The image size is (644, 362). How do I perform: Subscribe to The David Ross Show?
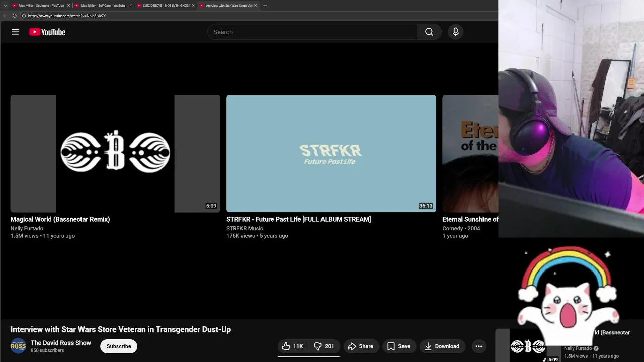click(x=119, y=346)
